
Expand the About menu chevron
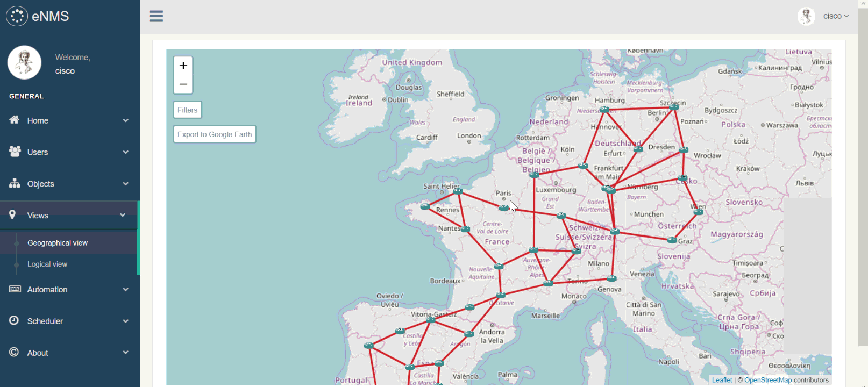(x=125, y=353)
